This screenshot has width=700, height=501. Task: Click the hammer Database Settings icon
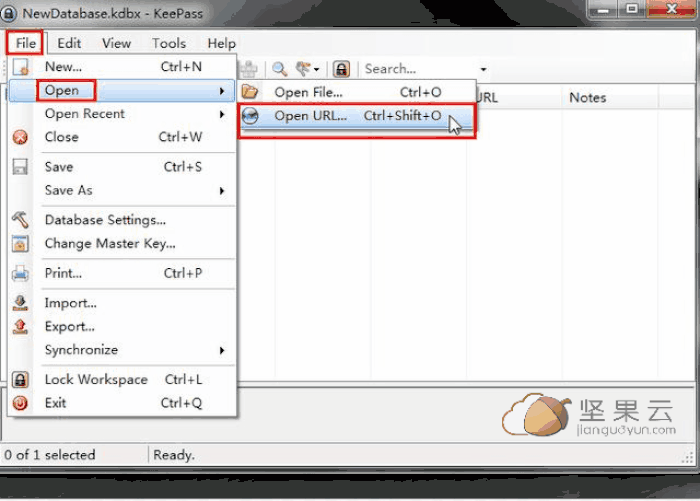click(20, 220)
